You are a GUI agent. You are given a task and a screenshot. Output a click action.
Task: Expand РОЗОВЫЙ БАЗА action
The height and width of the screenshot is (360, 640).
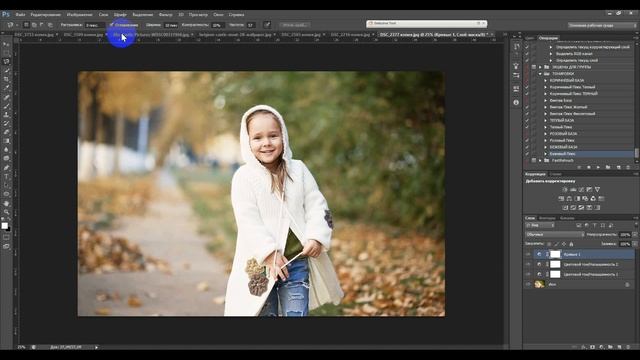[x=545, y=134]
